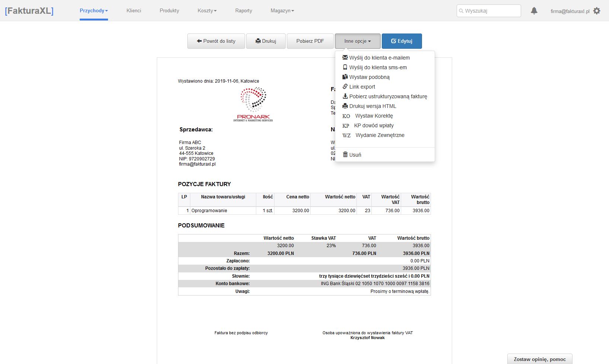Viewport: 609px width, 364px height.
Task: Click the Faktura bez podpisu odbiorcy text
Action: point(241,333)
